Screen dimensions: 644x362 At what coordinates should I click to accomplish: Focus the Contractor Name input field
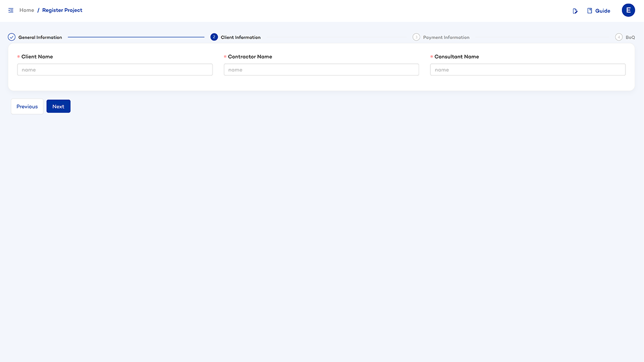(x=321, y=70)
